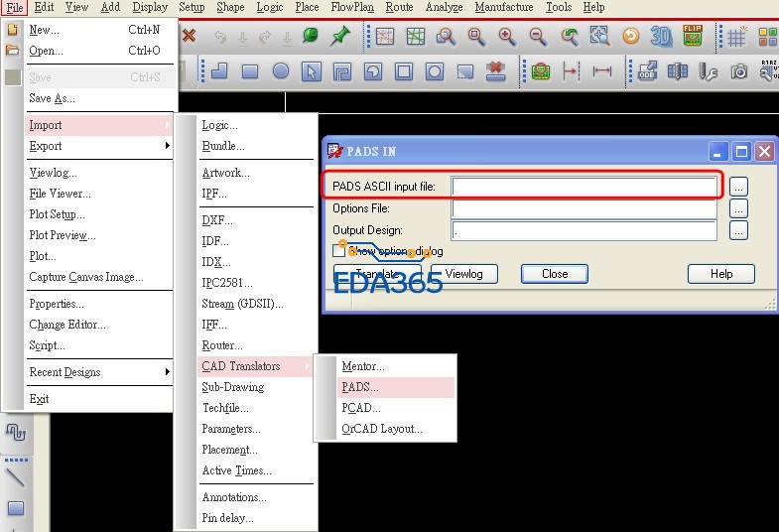Choose OrCAD Layout… translator
Screen dimensions: 779x532
tap(381, 429)
